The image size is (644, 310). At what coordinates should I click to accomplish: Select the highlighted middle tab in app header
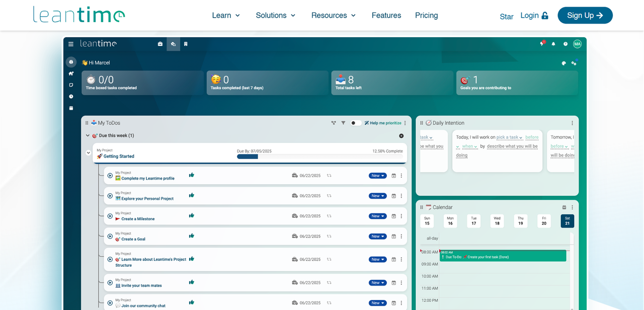pyautogui.click(x=173, y=44)
